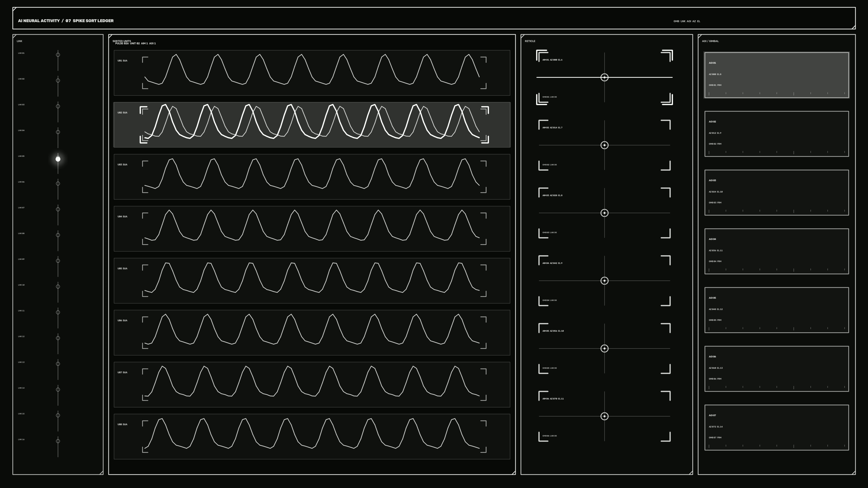868x488 pixels.
Task: Toggle the LNK 16 node
Action: pyautogui.click(x=58, y=441)
